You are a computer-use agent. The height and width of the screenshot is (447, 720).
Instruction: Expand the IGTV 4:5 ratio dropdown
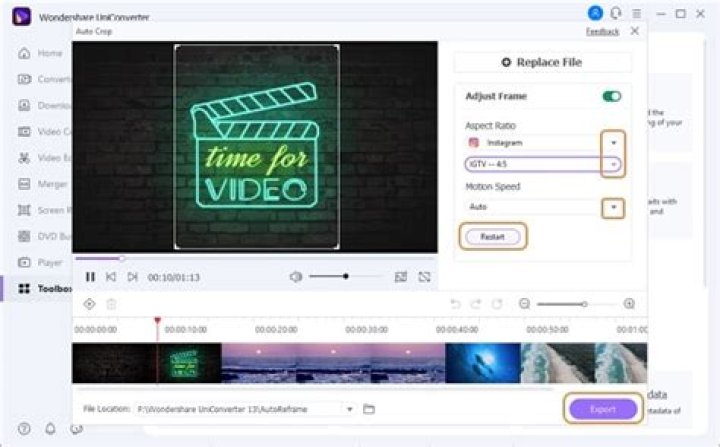point(613,164)
